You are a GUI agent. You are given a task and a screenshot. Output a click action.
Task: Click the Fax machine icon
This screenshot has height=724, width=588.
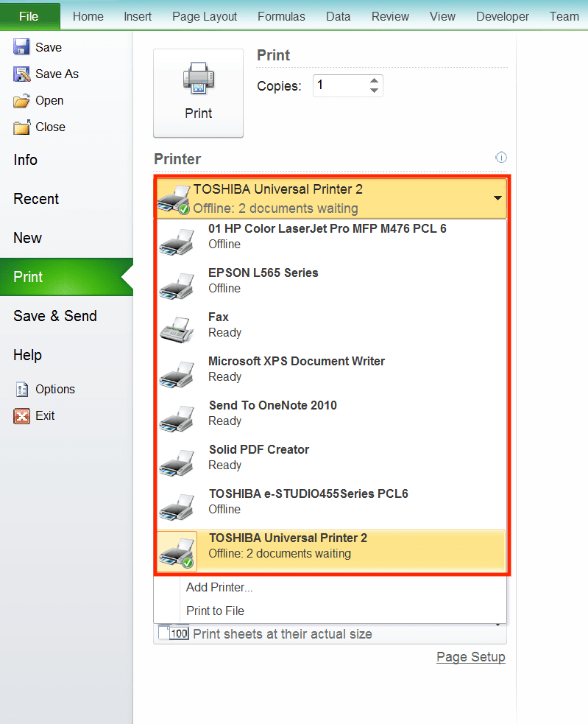tap(177, 330)
